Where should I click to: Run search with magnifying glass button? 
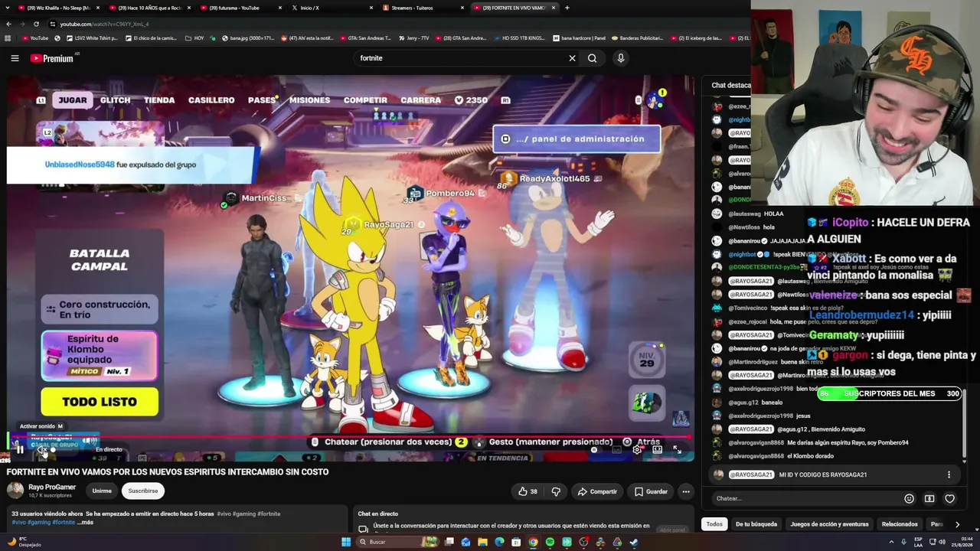[592, 58]
